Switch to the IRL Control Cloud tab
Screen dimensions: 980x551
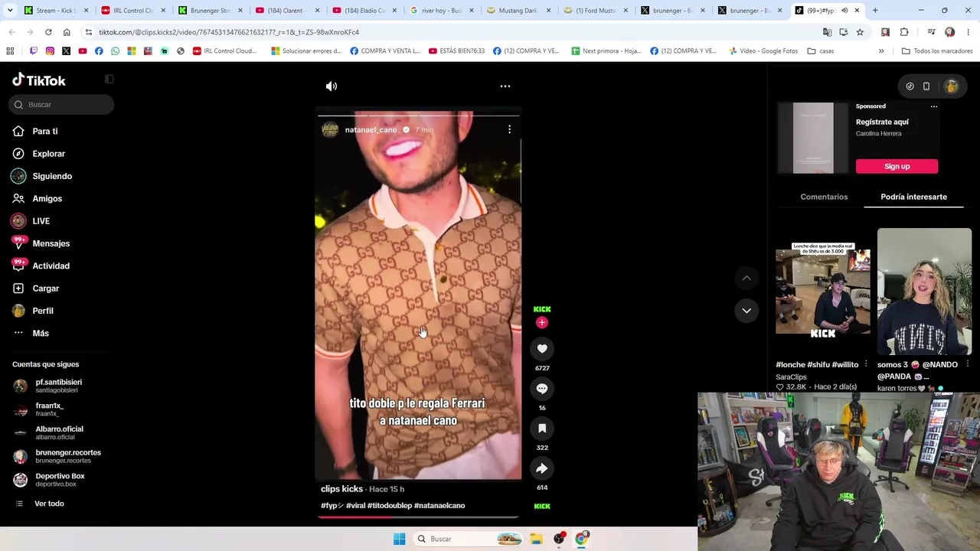133,11
